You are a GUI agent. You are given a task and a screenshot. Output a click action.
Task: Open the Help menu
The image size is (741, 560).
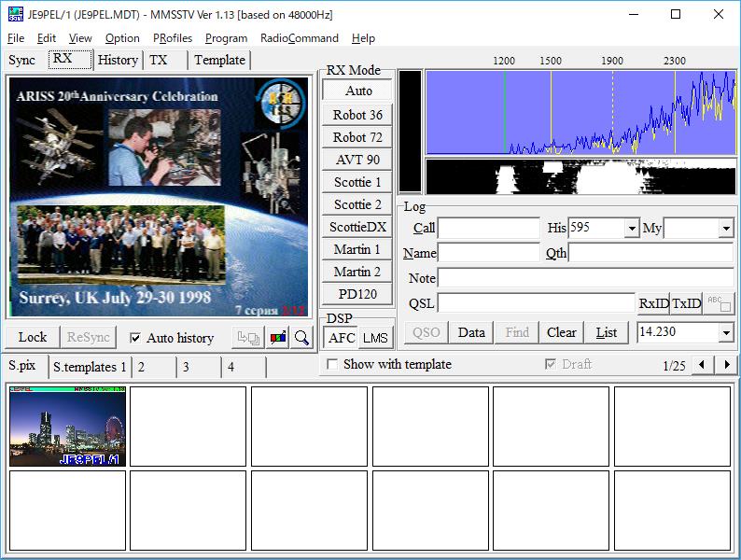pos(363,38)
